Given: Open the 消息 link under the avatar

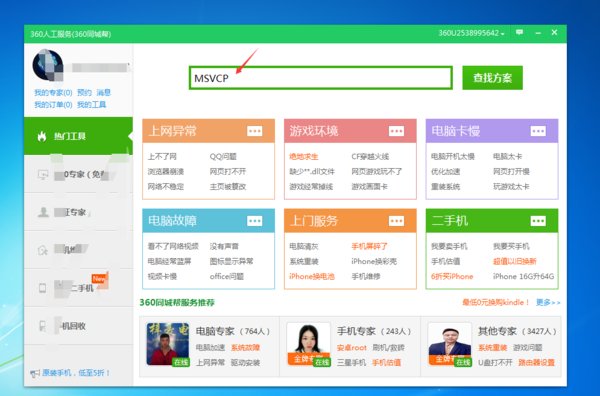Looking at the screenshot, I should tap(103, 93).
